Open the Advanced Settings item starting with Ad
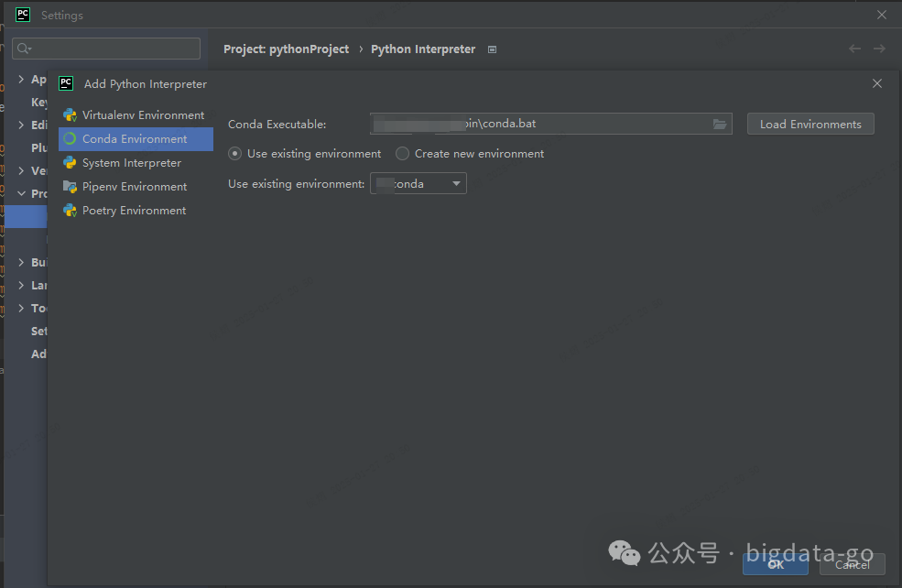 [x=38, y=354]
